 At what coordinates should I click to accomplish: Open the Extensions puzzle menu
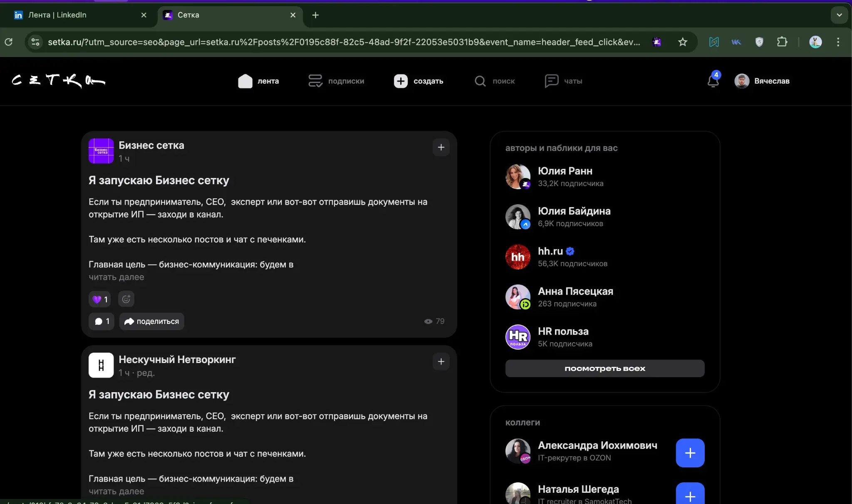pos(782,42)
